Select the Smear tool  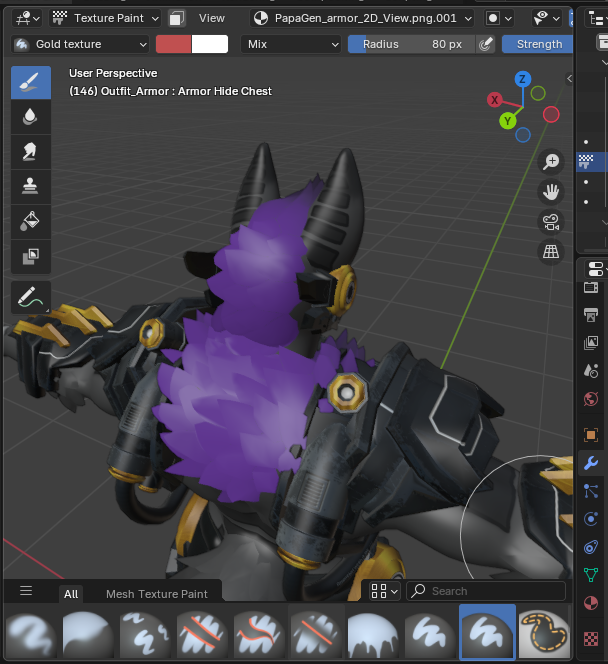[31, 152]
